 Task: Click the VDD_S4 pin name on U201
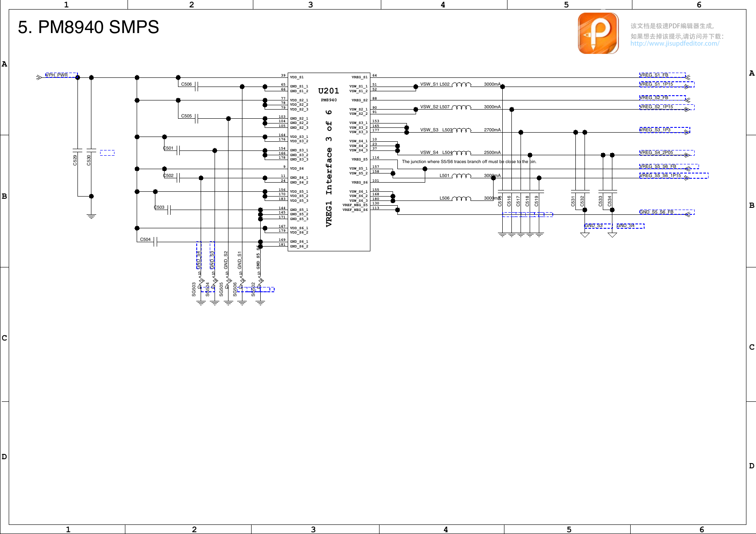pyautogui.click(x=297, y=169)
